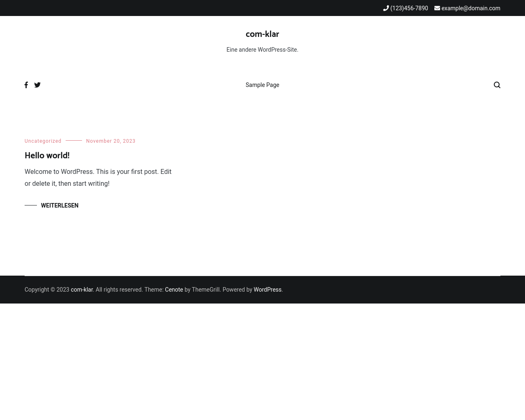Open the Twitter social icon
This screenshot has width=525, height=420.
[x=37, y=85]
